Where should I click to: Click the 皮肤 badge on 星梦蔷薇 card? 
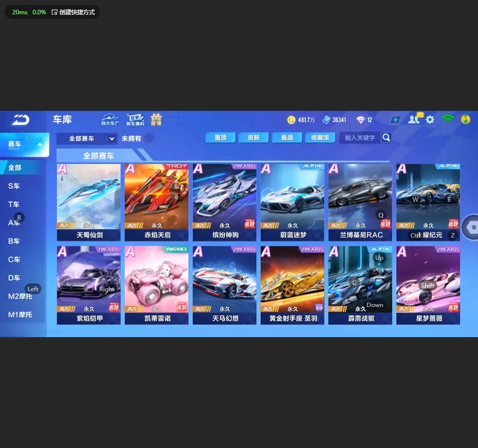(x=453, y=308)
